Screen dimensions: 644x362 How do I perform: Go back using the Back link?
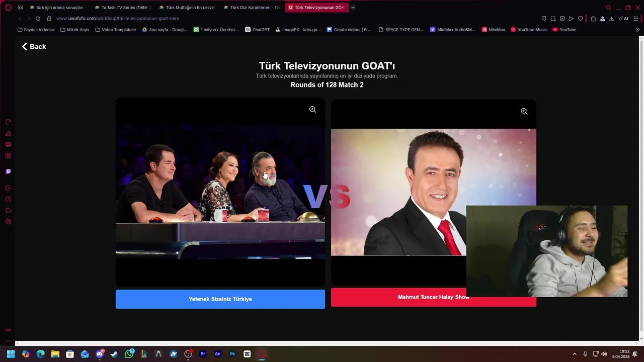coord(34,47)
